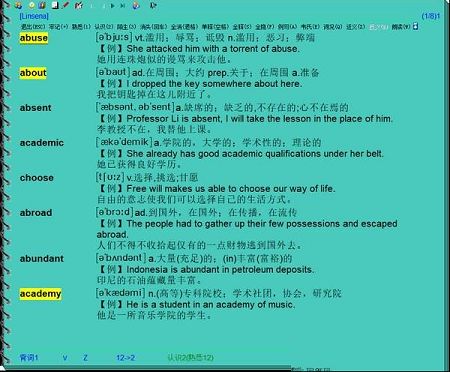Click the 'V' status bar indicator
Image resolution: width=450 pixels, height=372 pixels.
[65, 358]
